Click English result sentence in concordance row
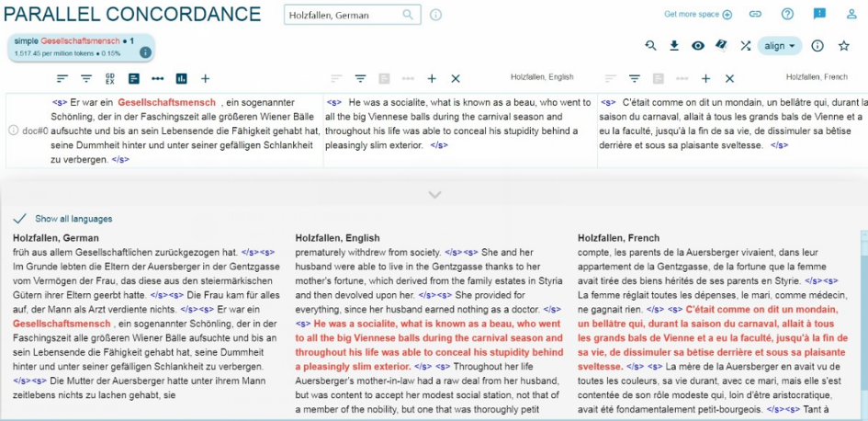 [458, 124]
